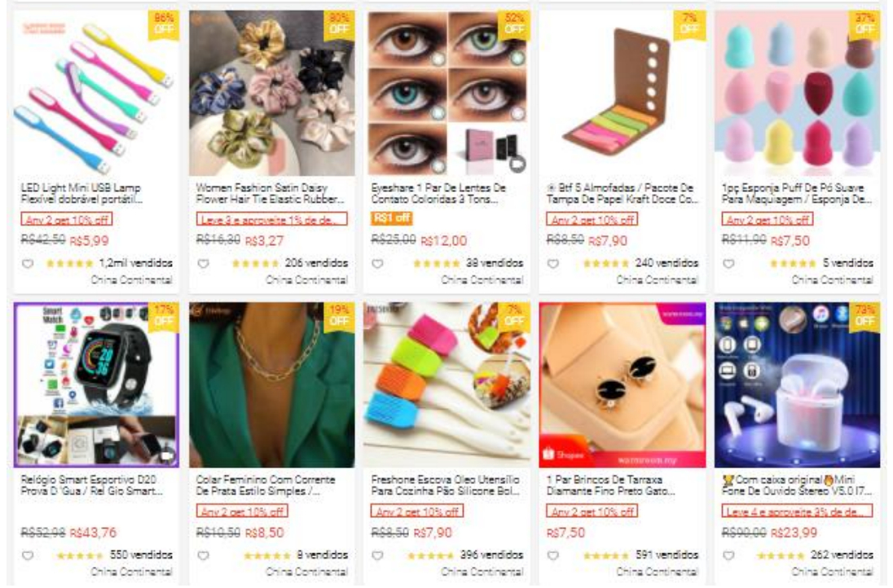This screenshot has width=893, height=588.
Task: Click Leve 3 e aproveite promo label
Action: (271, 219)
